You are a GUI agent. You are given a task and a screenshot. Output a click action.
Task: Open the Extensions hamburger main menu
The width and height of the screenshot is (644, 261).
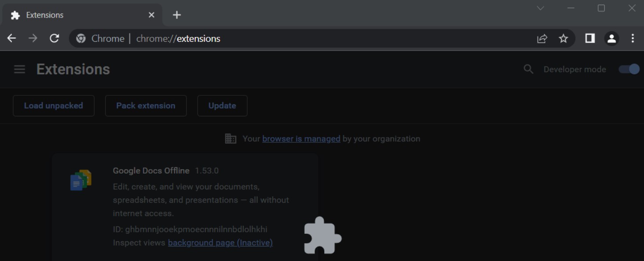click(19, 69)
